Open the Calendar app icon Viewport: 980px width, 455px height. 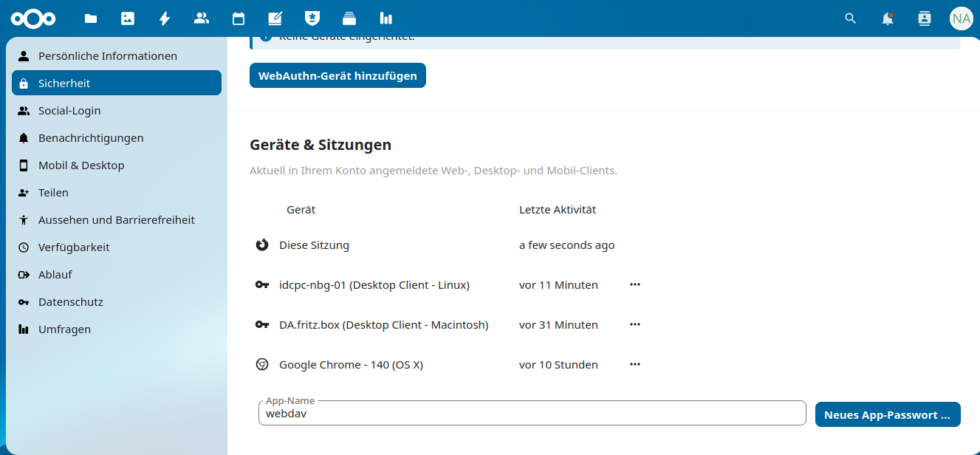(239, 18)
